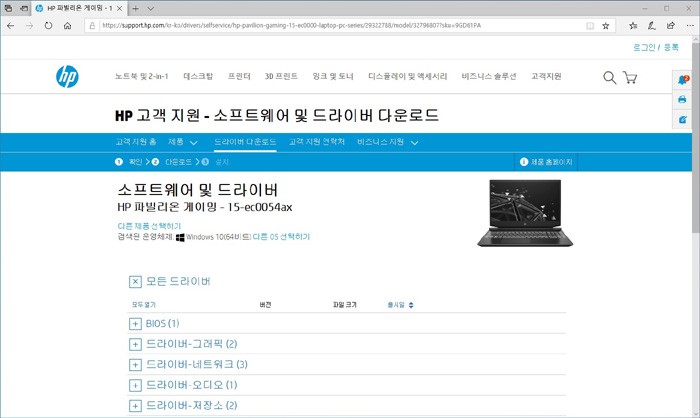Screen dimensions: 700x418
Task: Click the print icon in right sidebar
Action: [682, 100]
